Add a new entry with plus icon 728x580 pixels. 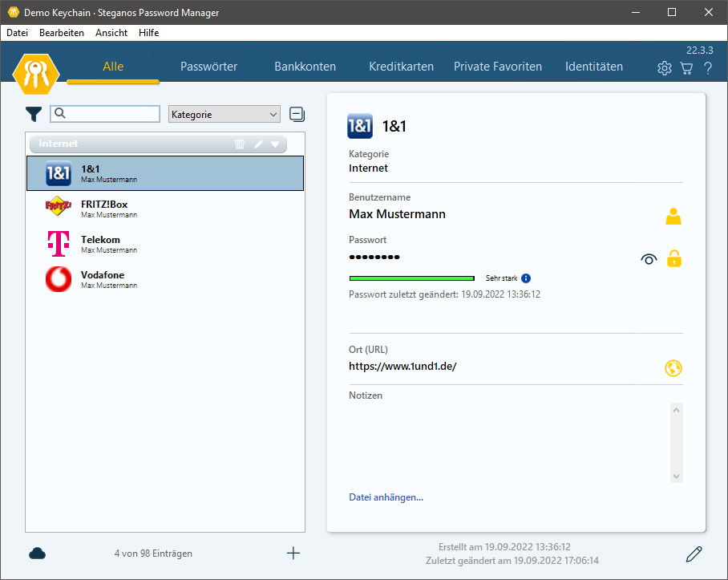point(293,553)
